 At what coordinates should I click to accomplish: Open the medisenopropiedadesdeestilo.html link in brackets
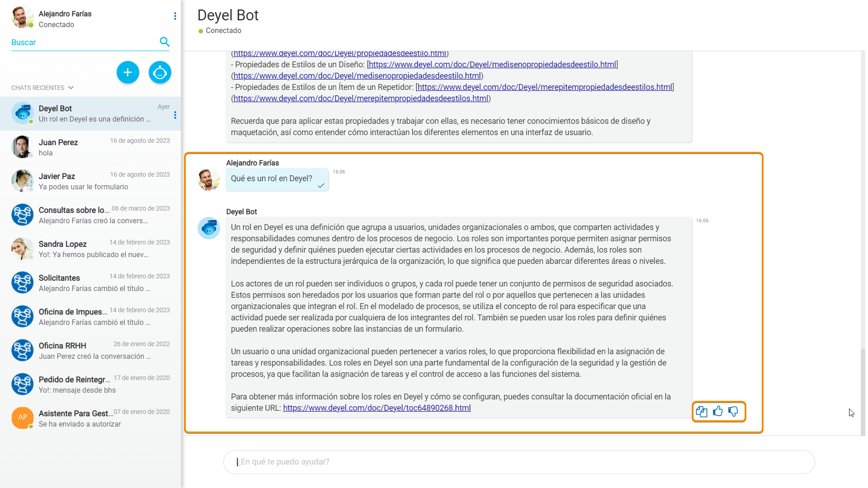tap(492, 65)
